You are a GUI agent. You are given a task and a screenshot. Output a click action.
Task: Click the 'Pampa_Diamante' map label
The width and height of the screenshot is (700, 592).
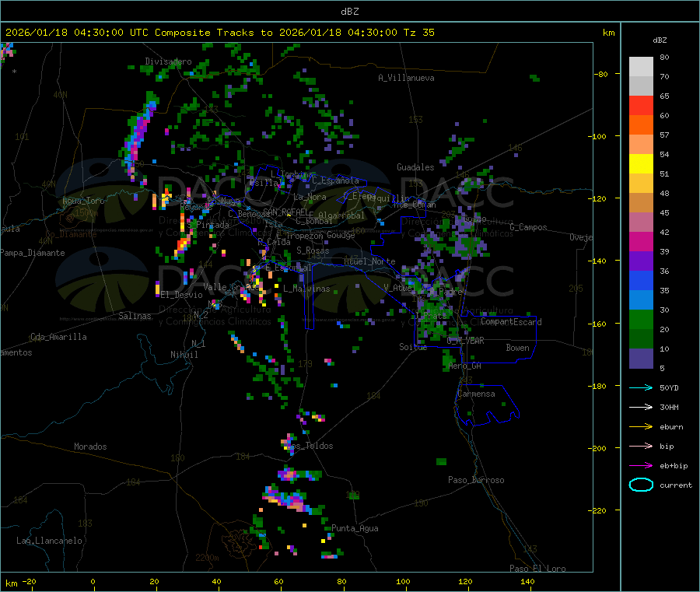[x=33, y=253]
